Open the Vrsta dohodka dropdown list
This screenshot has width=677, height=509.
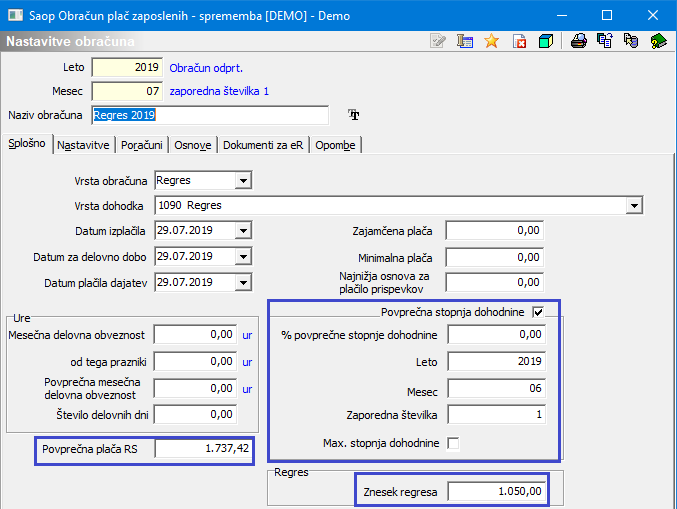click(x=633, y=206)
